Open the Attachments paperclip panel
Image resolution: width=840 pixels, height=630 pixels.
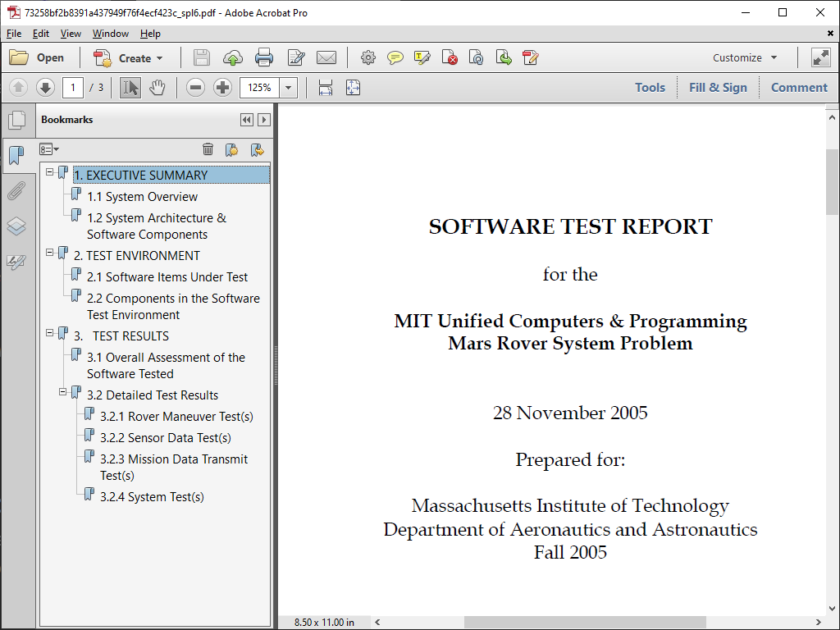[16, 190]
